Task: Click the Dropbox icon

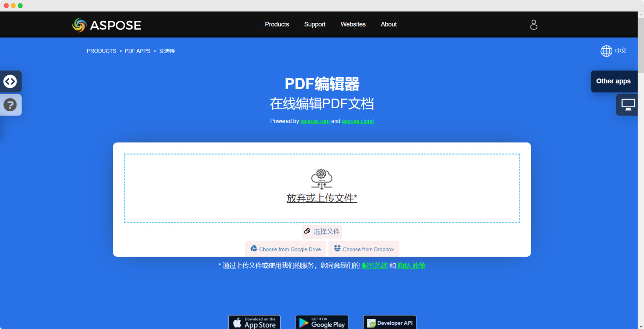Action: (x=337, y=249)
